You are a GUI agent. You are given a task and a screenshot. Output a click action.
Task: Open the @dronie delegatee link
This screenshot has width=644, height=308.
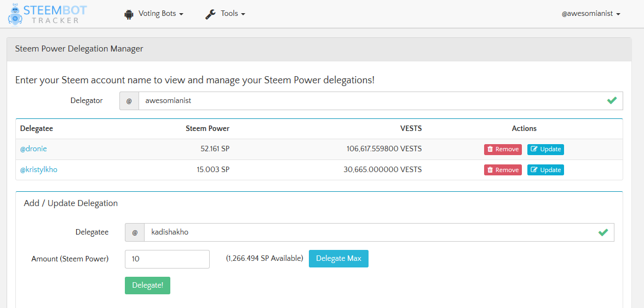coord(33,149)
